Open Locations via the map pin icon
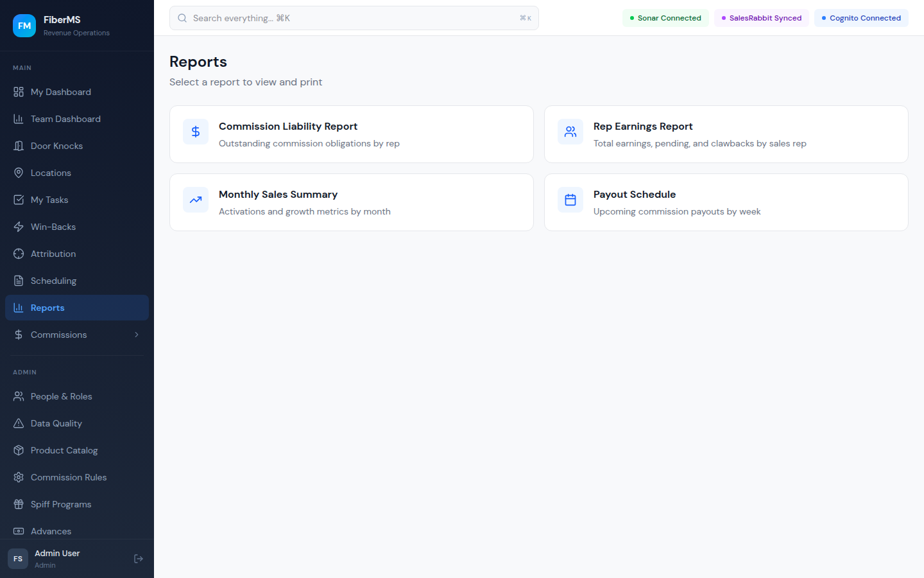Viewport: 924px width, 578px height. [19, 173]
